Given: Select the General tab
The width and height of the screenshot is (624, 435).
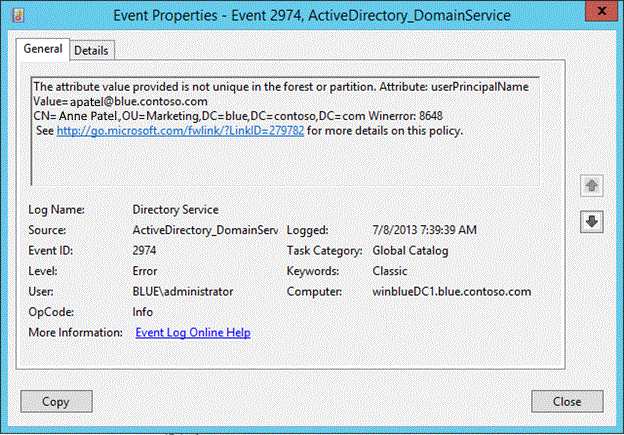Looking at the screenshot, I should 43,49.
